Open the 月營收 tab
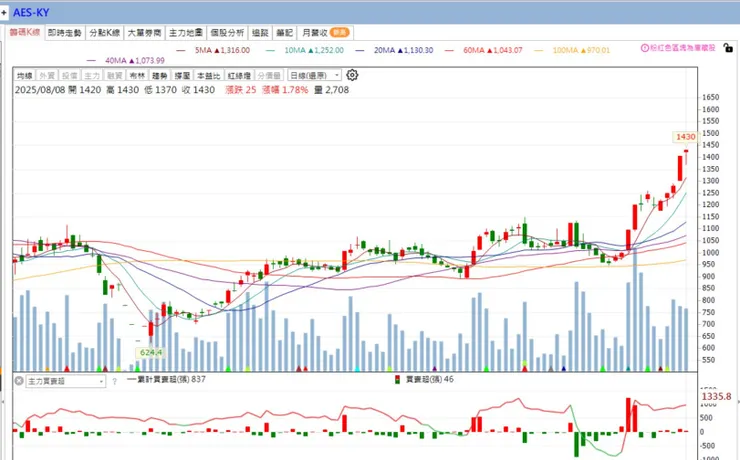 pos(325,33)
